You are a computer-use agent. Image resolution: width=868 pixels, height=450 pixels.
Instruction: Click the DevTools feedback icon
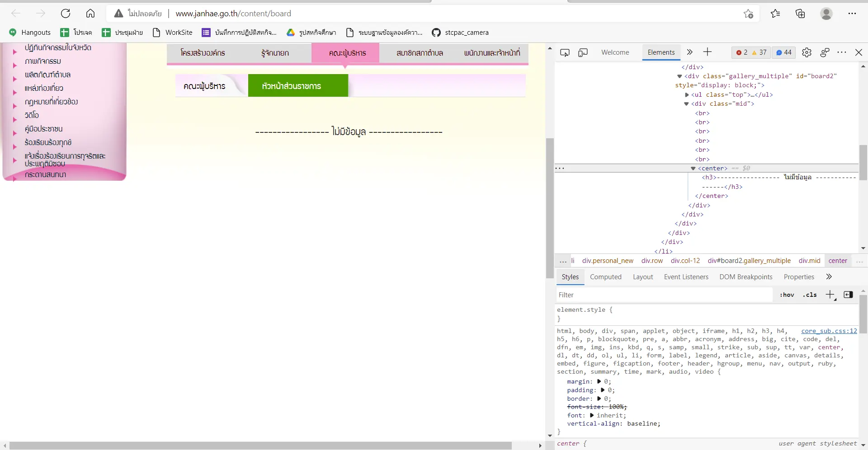[x=825, y=52]
